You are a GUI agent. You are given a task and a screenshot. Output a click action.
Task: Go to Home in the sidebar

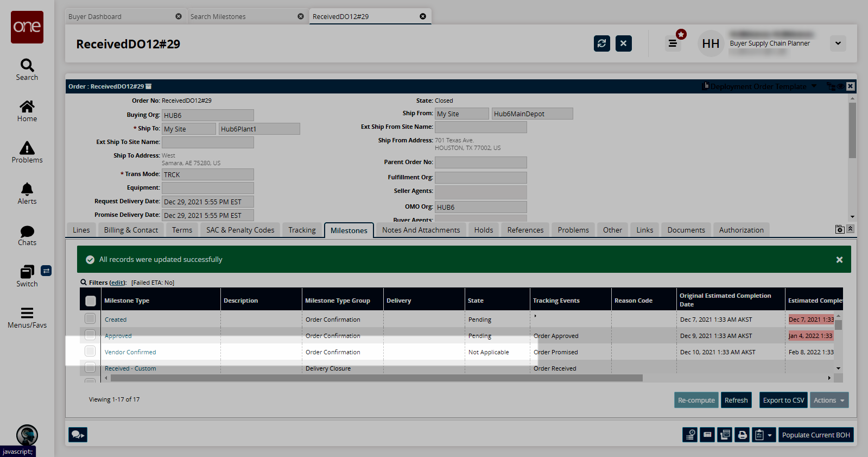(x=27, y=111)
